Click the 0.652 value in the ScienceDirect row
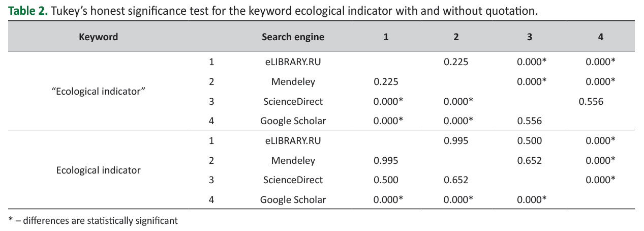Viewport: 644px width, 231px height. click(x=456, y=180)
